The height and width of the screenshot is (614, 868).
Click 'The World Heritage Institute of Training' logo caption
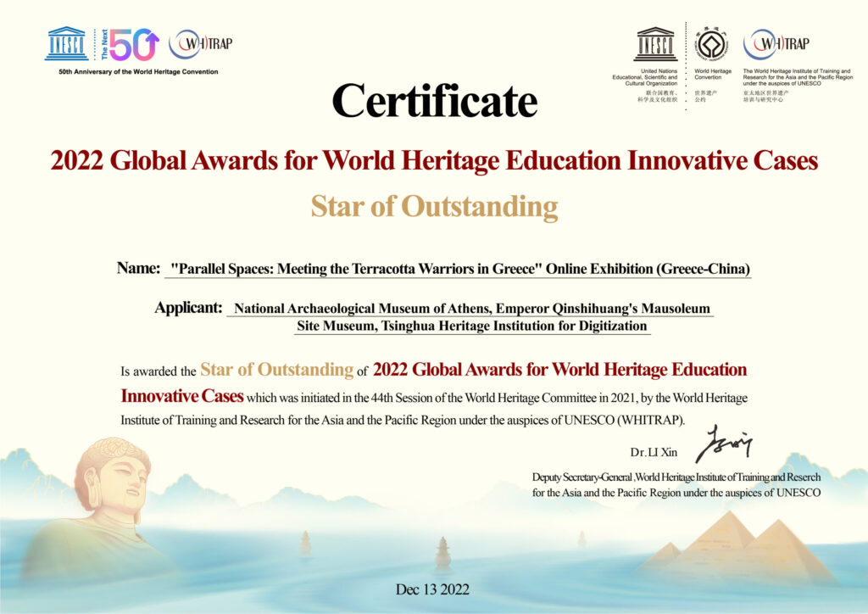(798, 77)
